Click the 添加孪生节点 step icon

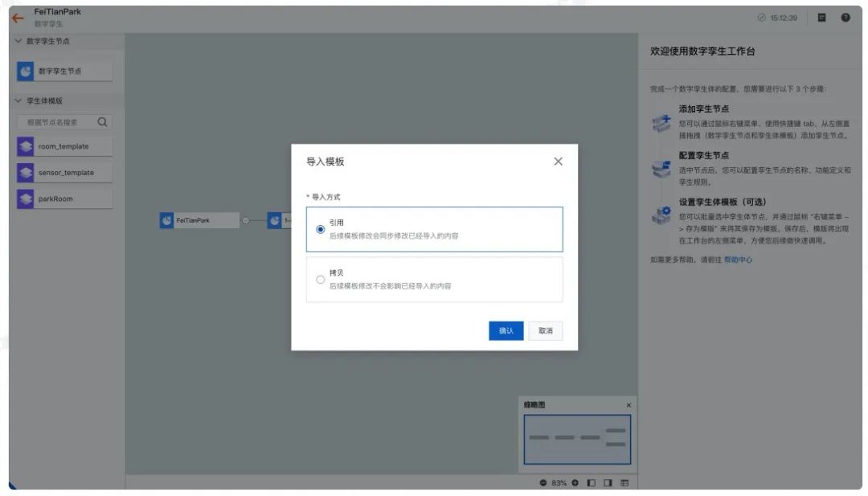661,123
